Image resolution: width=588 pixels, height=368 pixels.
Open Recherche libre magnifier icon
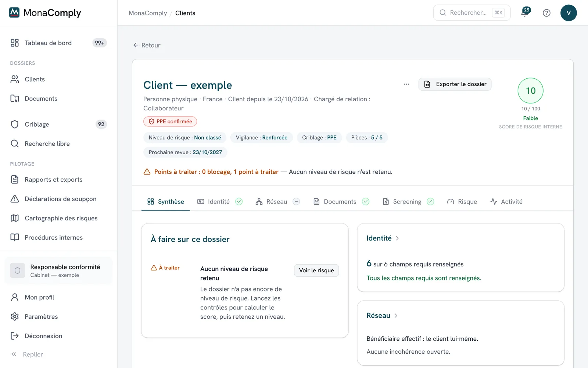click(15, 144)
